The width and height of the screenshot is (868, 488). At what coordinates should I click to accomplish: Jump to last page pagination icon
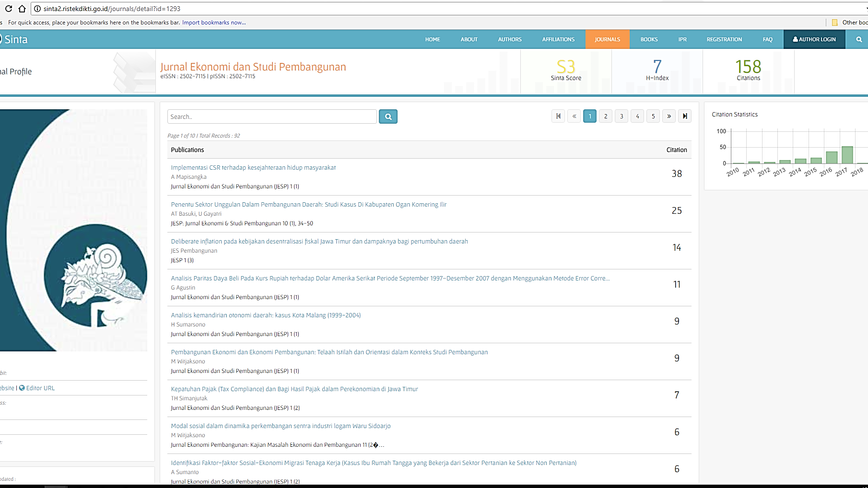click(x=685, y=116)
